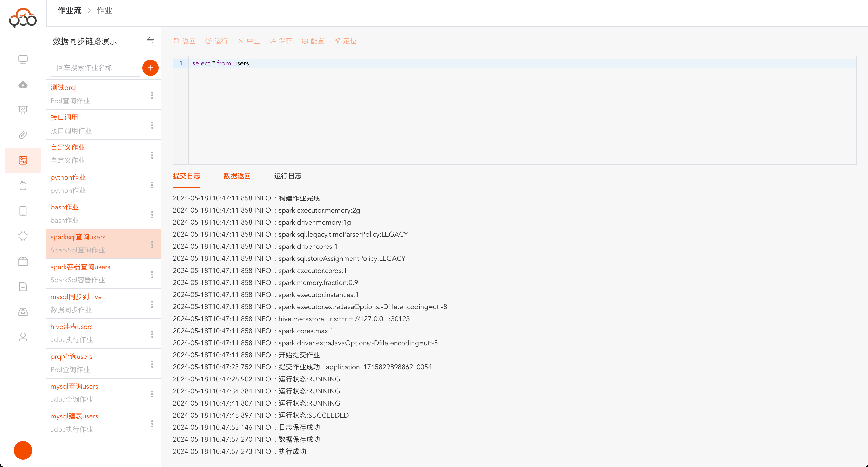
Task: Select the chip processor sidebar icon
Action: pos(23,236)
